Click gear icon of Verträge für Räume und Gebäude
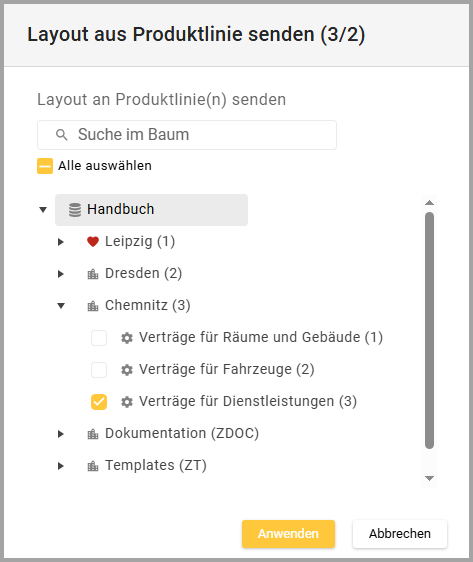This screenshot has width=473, height=562. (127, 338)
